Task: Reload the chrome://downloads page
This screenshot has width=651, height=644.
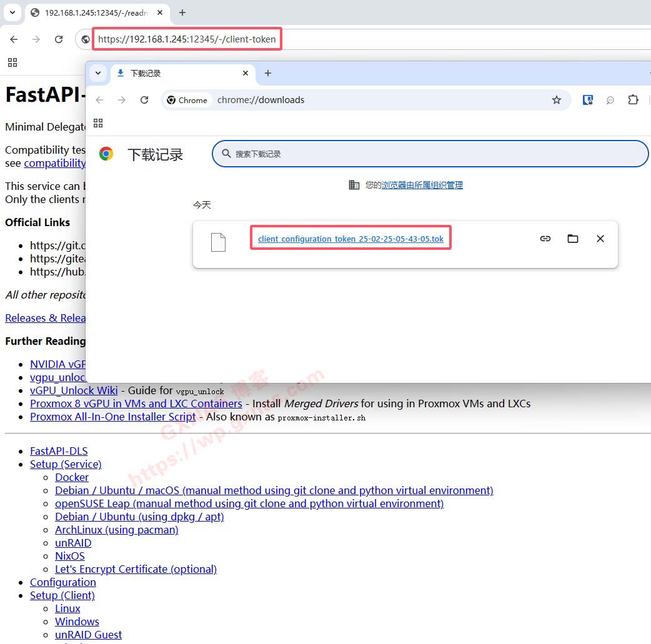Action: [x=144, y=100]
